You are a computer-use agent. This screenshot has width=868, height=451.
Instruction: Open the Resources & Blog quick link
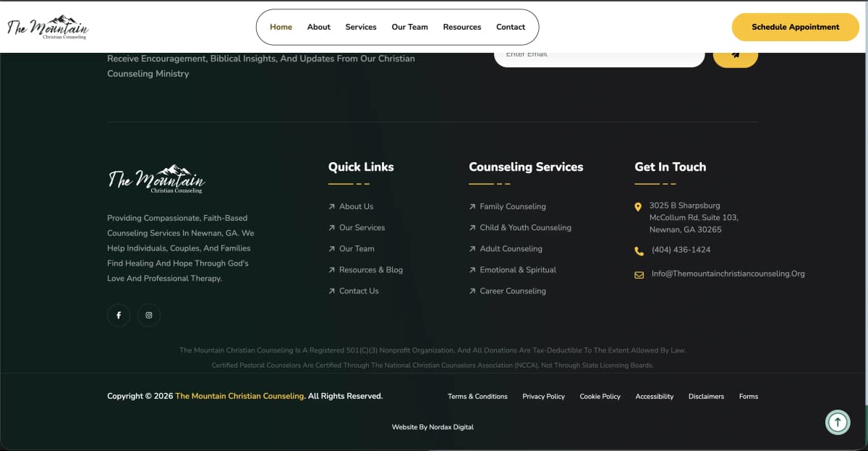click(x=370, y=270)
